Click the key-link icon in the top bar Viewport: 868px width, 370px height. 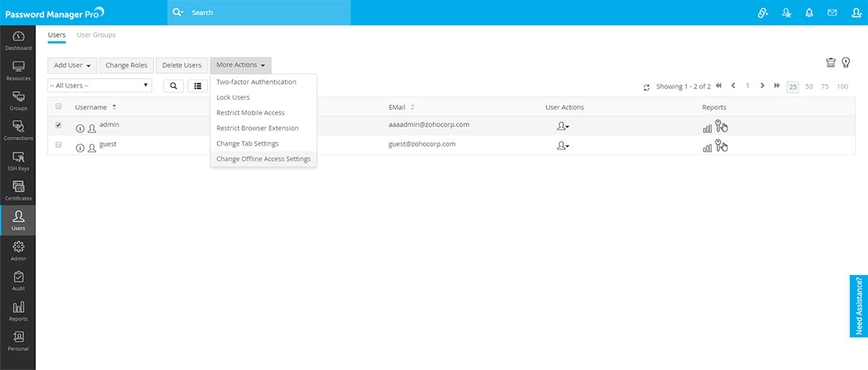pos(762,12)
